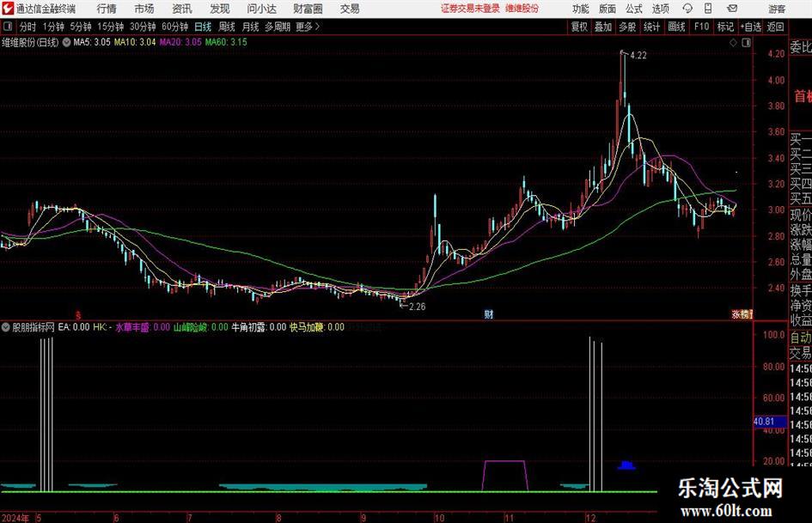Expand the 更多 periods list

(308, 27)
